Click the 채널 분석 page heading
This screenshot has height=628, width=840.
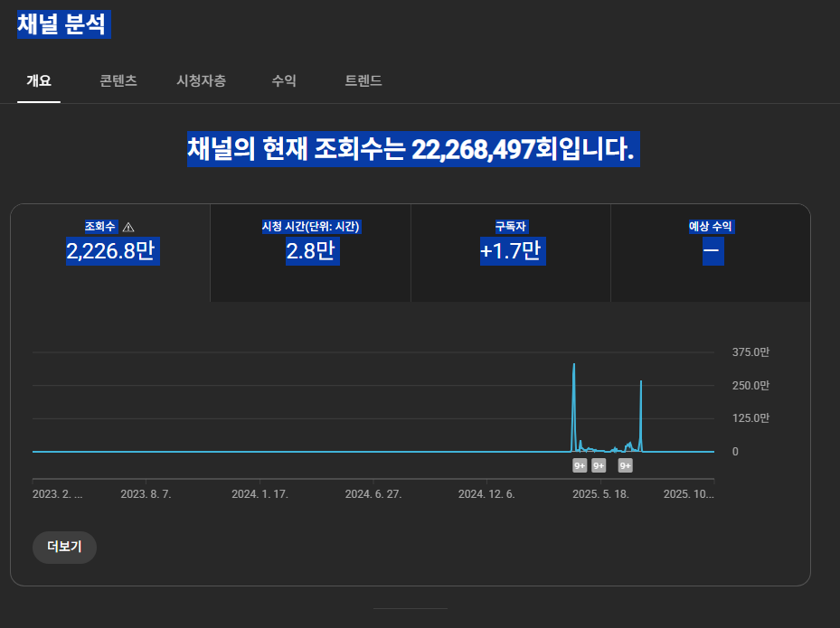click(x=61, y=25)
